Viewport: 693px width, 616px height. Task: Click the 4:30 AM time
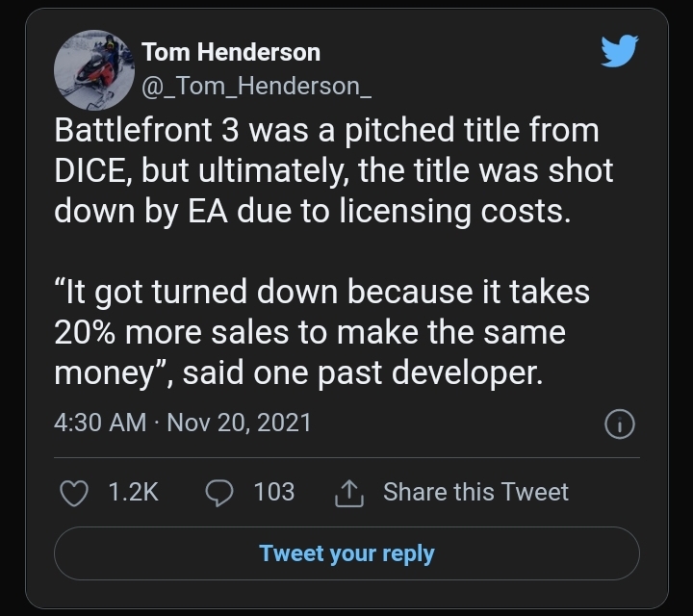(x=100, y=423)
